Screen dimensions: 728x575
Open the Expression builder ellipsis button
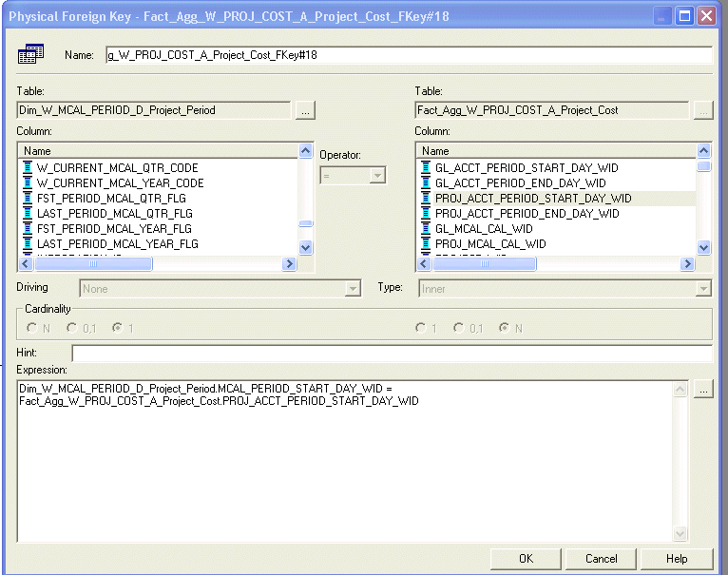703,390
